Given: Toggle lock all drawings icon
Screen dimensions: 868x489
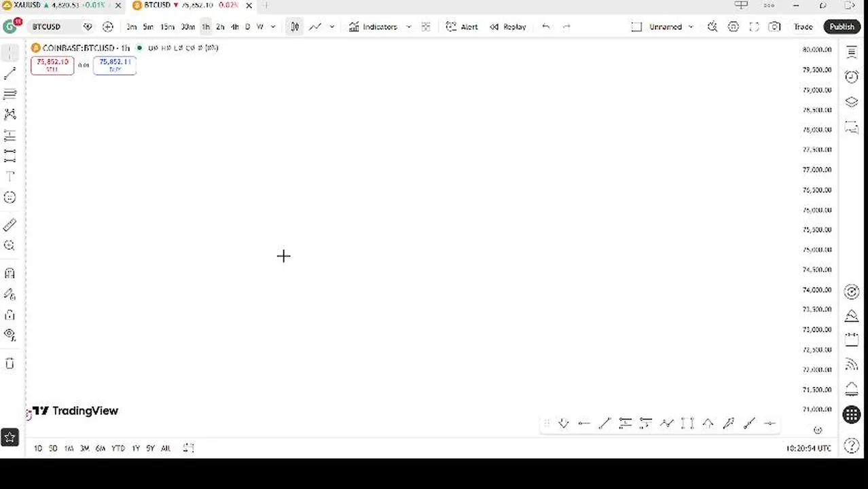Looking at the screenshot, I should [10, 315].
